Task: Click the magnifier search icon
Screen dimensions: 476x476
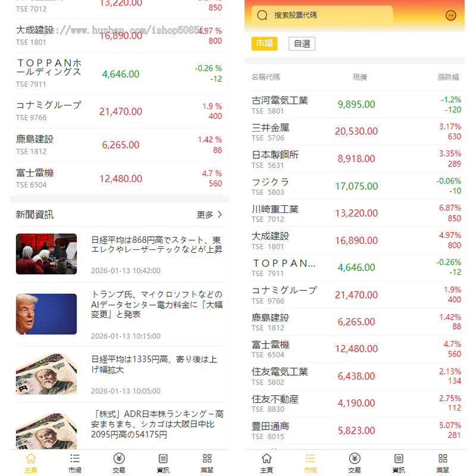Action: point(262,15)
